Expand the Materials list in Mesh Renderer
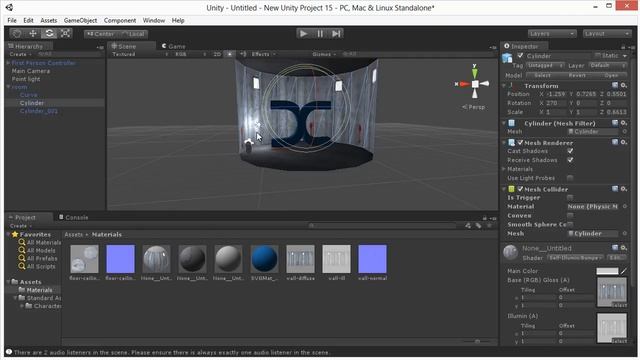The image size is (640, 360). coord(504,169)
